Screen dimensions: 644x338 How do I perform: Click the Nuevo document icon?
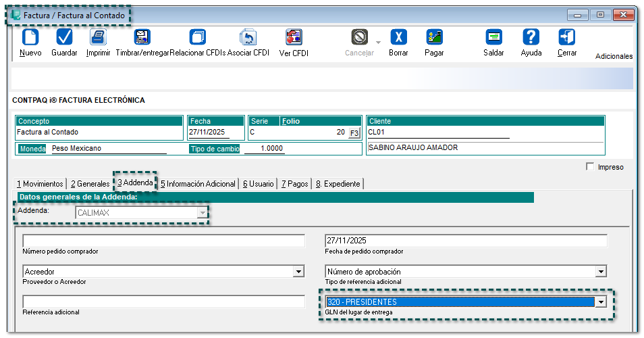pyautogui.click(x=30, y=38)
